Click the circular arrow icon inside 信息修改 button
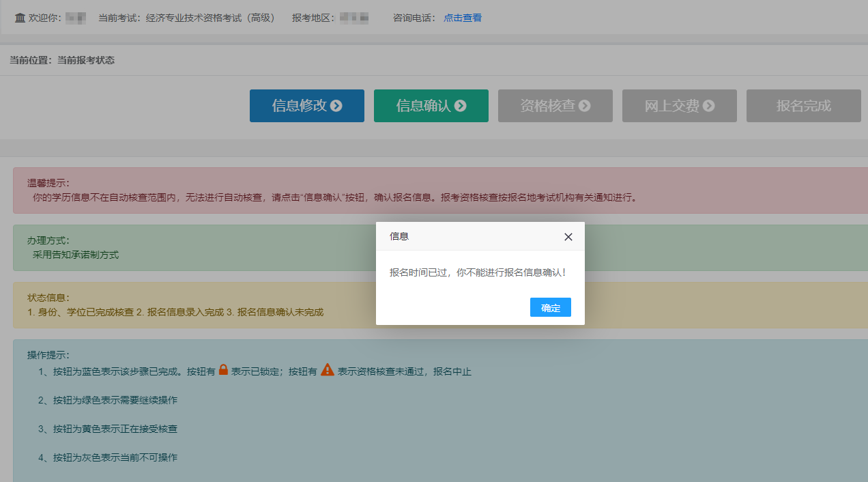868x482 pixels. [335, 106]
